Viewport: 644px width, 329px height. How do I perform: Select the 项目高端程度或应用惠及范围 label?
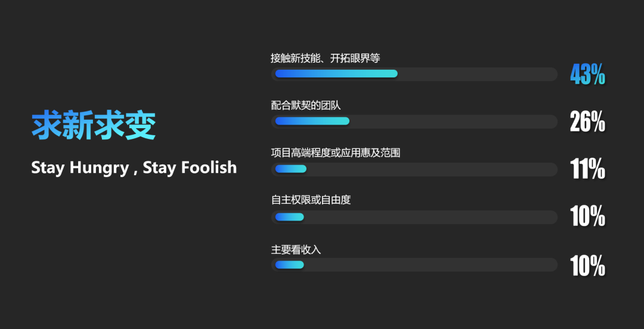click(x=336, y=153)
